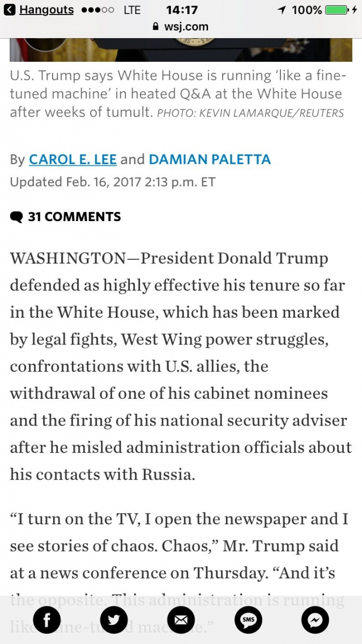Share article via email envelope icon
Viewport: 362px width, 644px height.
(x=181, y=621)
